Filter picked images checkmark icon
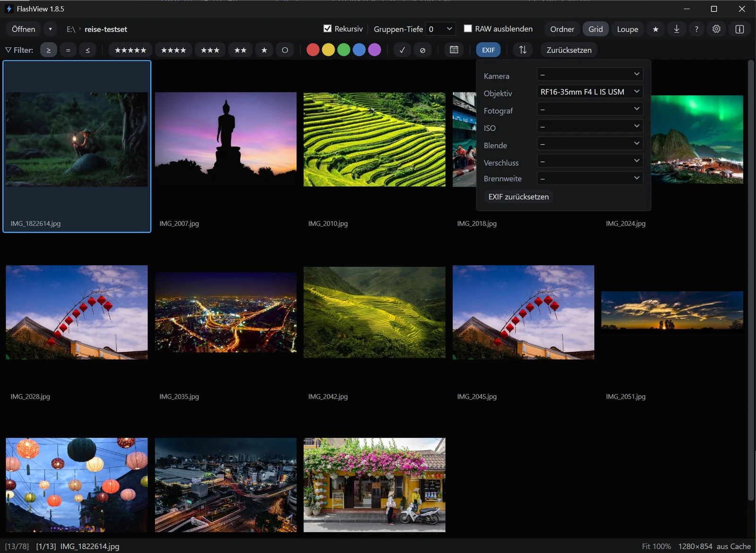The height and width of the screenshot is (553, 756). pyautogui.click(x=402, y=50)
